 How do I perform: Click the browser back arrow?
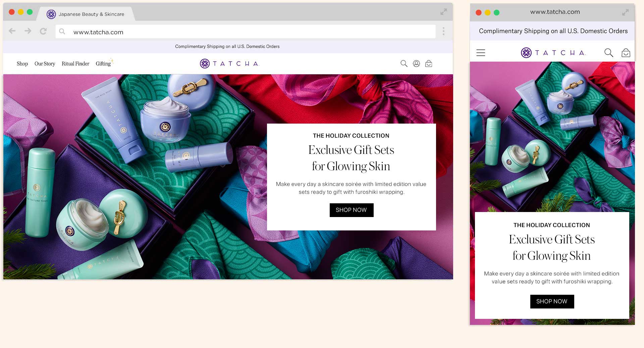pos(12,31)
